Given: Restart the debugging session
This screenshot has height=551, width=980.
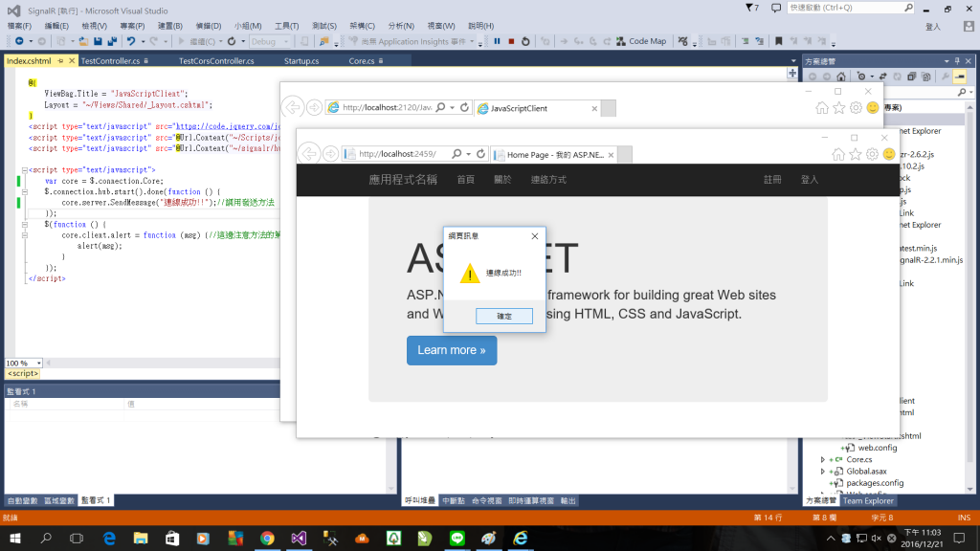Looking at the screenshot, I should pyautogui.click(x=525, y=41).
